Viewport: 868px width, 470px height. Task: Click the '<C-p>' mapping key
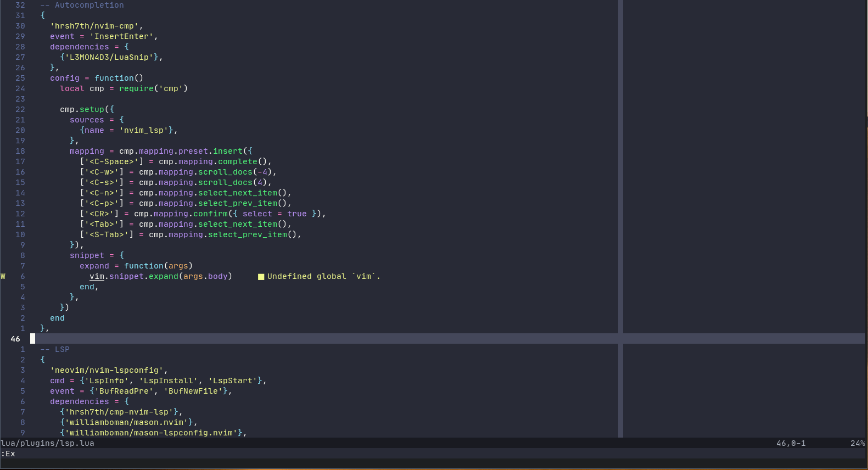point(102,203)
